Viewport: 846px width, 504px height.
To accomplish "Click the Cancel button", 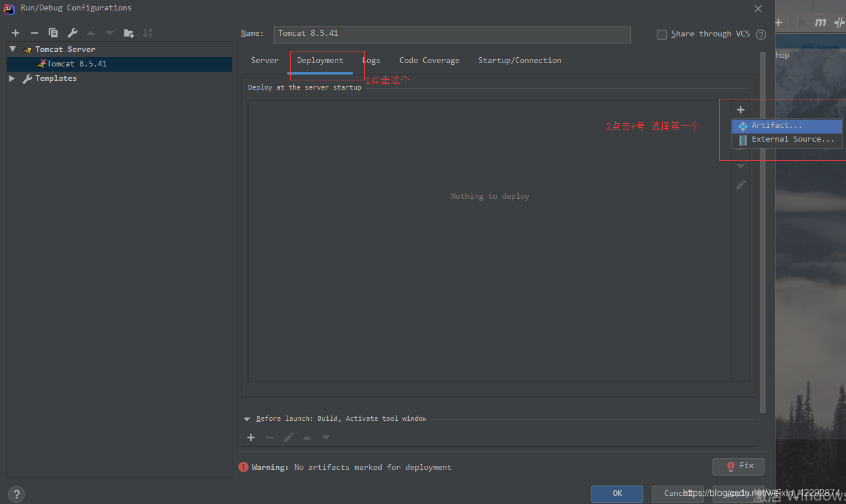I will coord(678,494).
